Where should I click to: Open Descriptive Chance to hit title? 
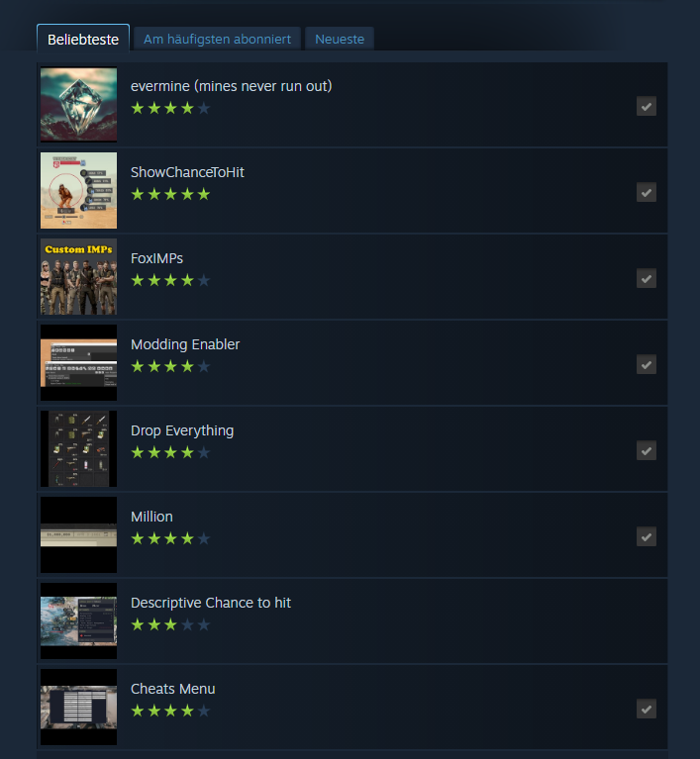211,603
